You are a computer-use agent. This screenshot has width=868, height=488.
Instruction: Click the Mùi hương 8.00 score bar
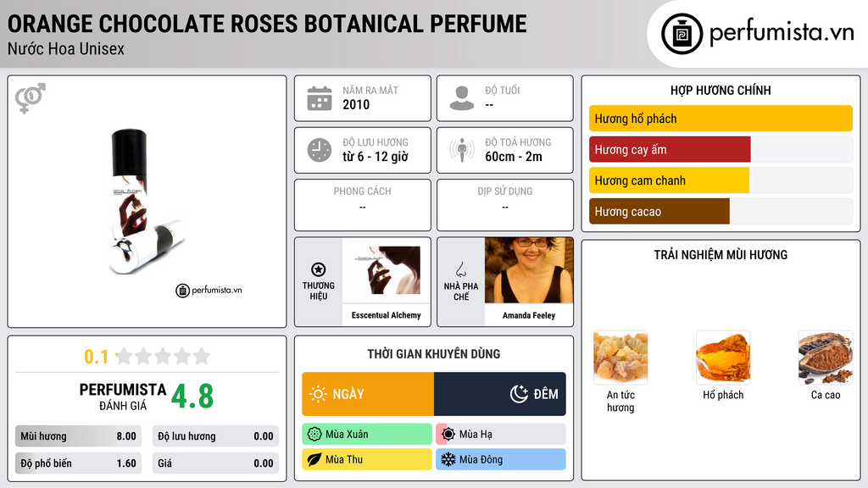point(79,436)
